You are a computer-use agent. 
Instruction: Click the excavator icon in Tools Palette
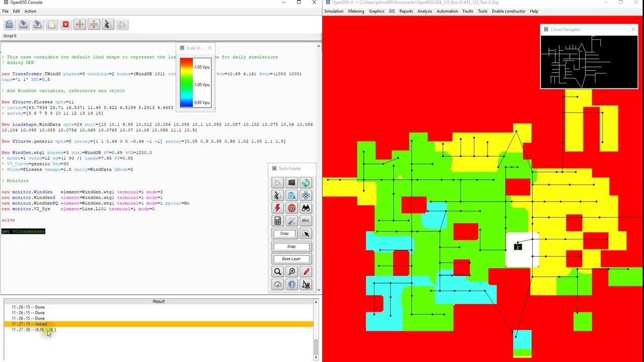pyautogui.click(x=305, y=285)
